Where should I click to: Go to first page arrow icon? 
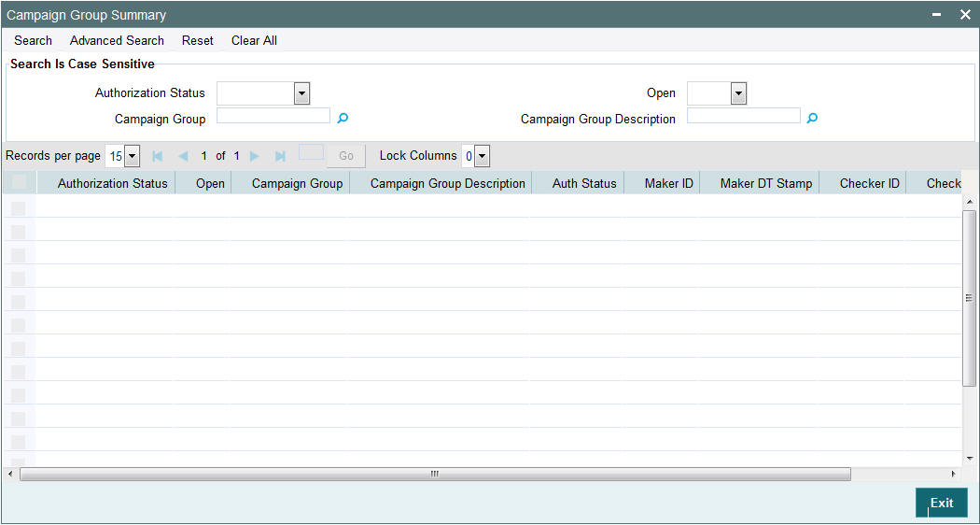pyautogui.click(x=158, y=156)
